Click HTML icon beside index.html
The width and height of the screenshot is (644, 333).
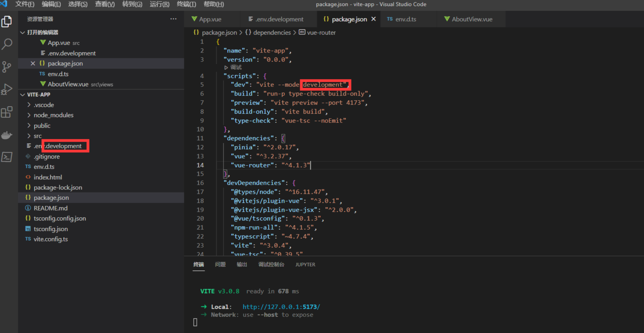point(28,177)
